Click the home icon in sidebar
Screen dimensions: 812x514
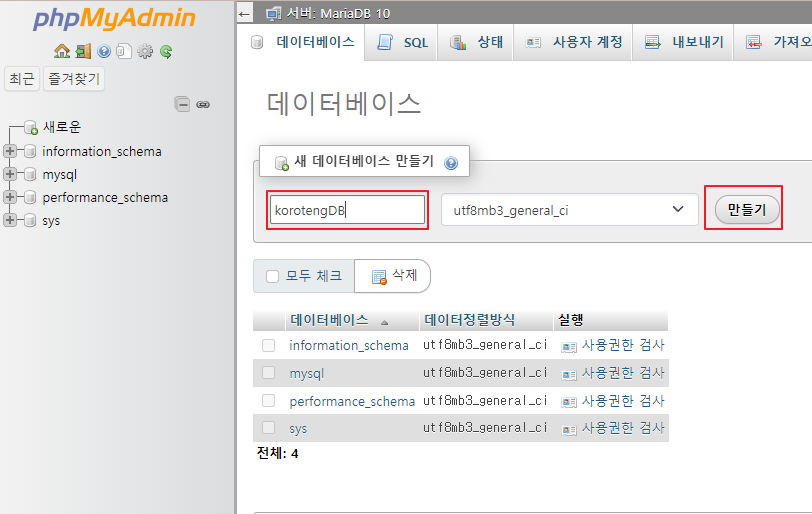[62, 51]
